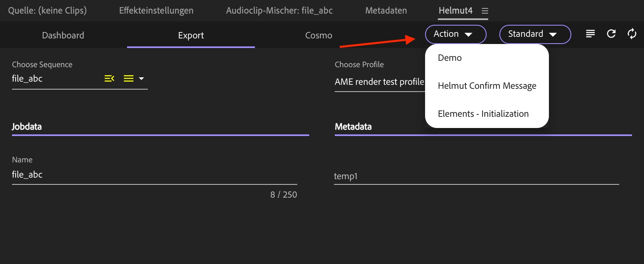Click the two-arrow sync icon
The height and width of the screenshot is (264, 644).
[x=632, y=34]
